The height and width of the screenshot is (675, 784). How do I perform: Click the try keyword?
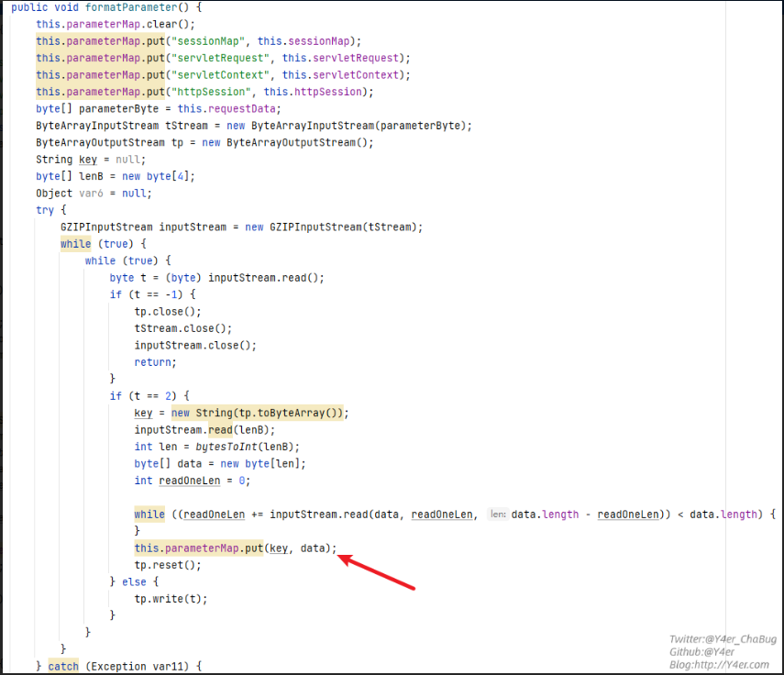pyautogui.click(x=45, y=211)
